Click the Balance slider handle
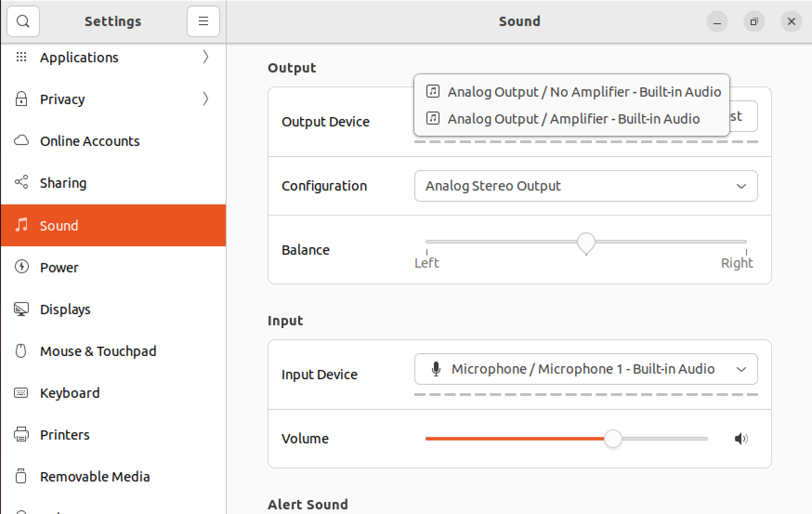The image size is (812, 514). coord(586,243)
